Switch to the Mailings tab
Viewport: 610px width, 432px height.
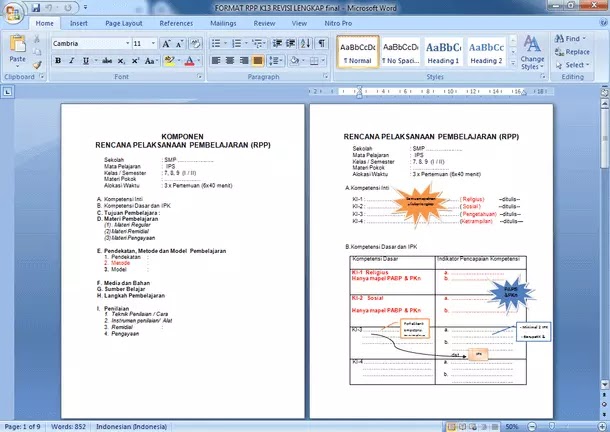(x=223, y=23)
